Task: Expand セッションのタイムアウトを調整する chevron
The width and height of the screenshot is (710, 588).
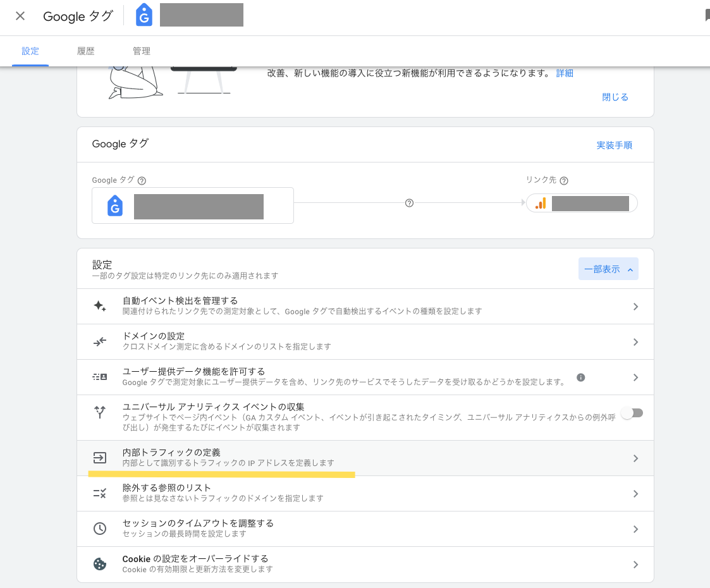Action: (636, 529)
